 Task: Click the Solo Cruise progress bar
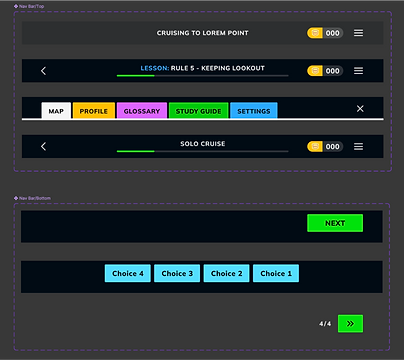[x=203, y=151]
